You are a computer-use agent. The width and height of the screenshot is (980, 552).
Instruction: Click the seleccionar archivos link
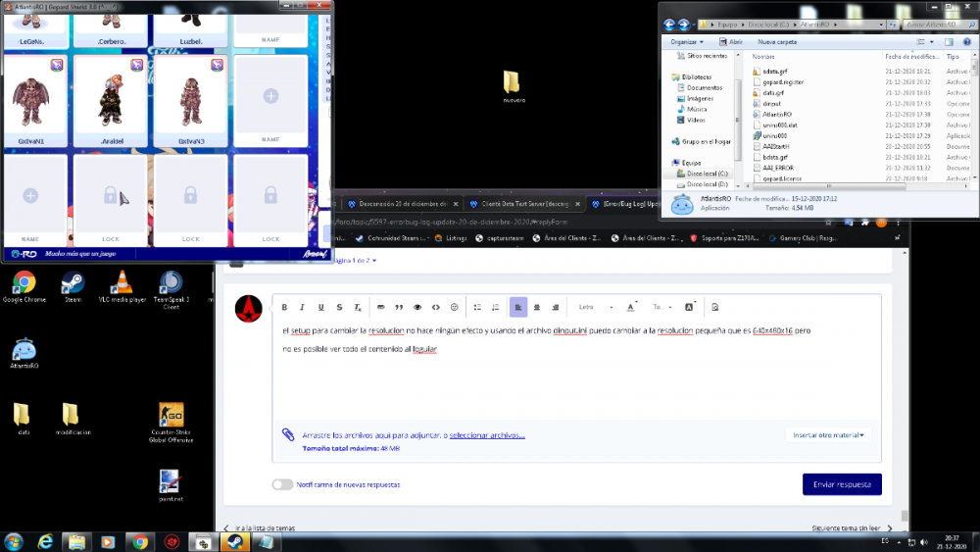click(x=487, y=435)
